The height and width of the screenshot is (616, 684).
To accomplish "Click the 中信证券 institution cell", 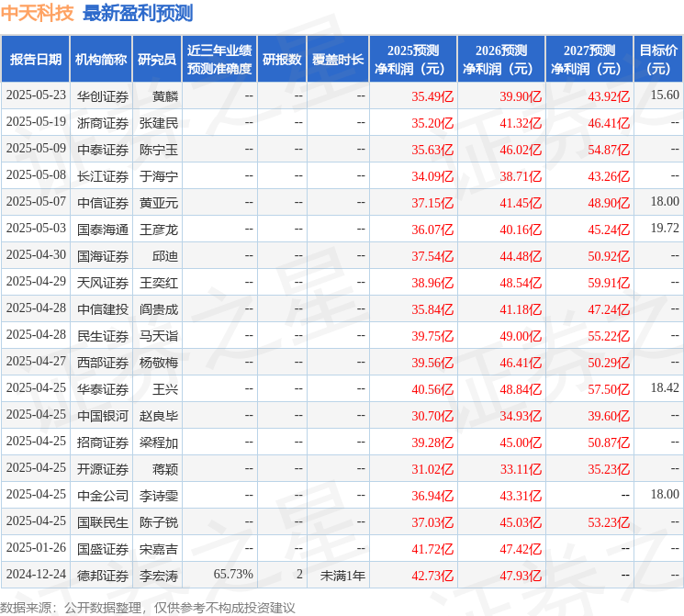I will point(103,203).
